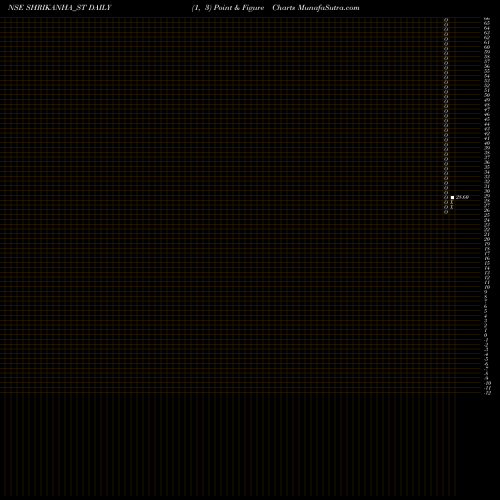Click the topmost O in the falling column

click(x=446, y=20)
